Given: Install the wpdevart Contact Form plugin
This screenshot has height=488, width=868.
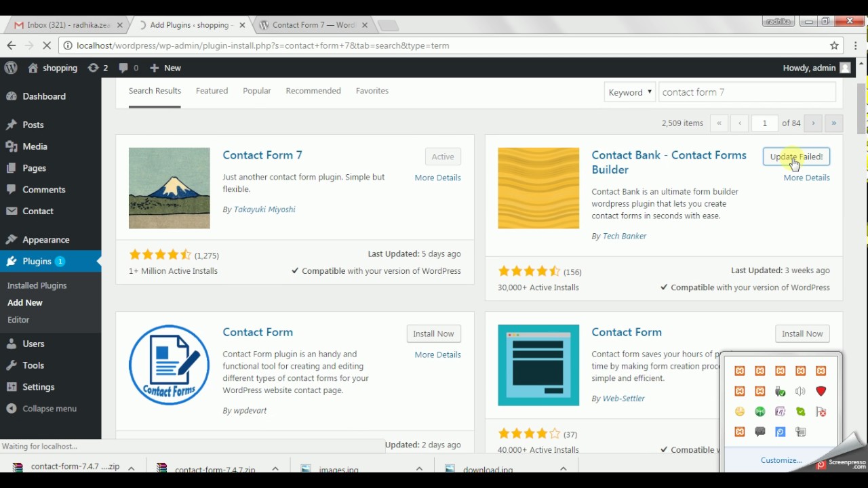Looking at the screenshot, I should coord(433,333).
